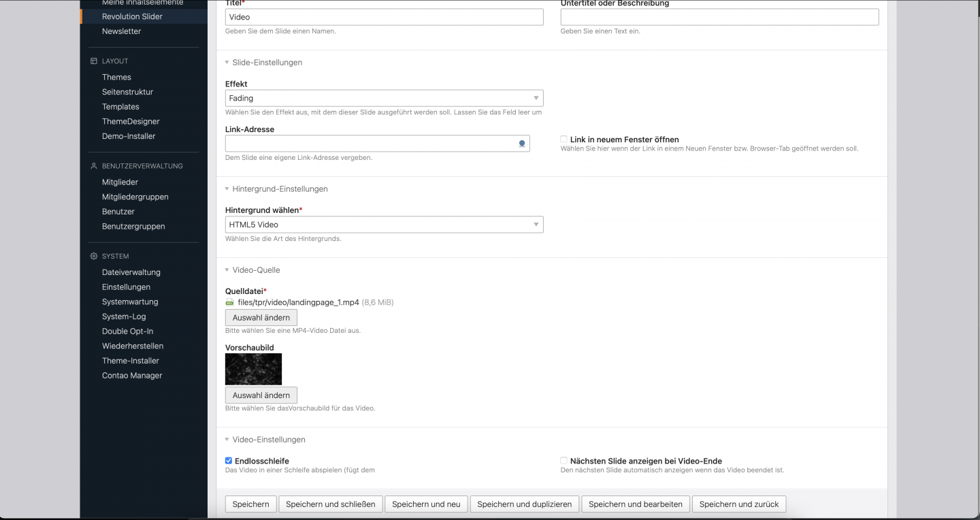The width and height of the screenshot is (980, 520).
Task: Collapse the Video-Quelle section
Action: 256,270
